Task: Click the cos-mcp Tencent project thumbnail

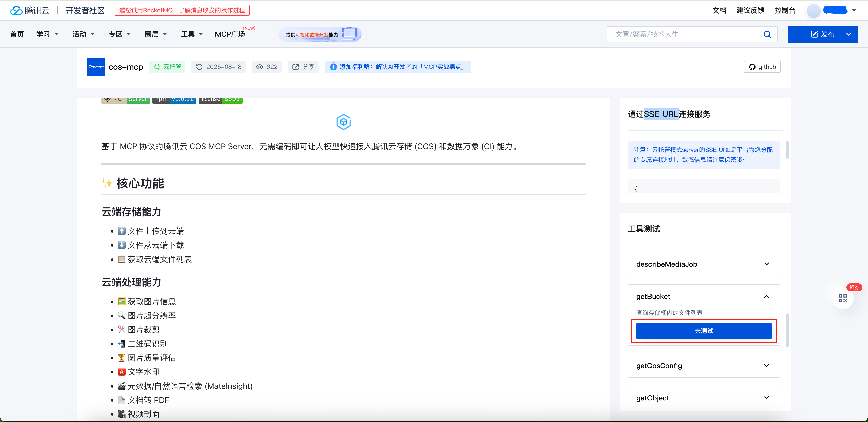Action: pyautogui.click(x=96, y=66)
